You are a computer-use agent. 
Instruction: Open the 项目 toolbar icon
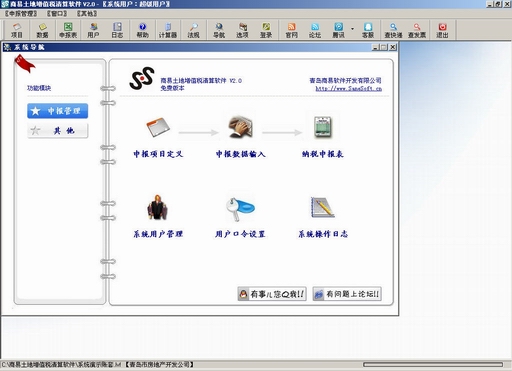click(x=17, y=30)
